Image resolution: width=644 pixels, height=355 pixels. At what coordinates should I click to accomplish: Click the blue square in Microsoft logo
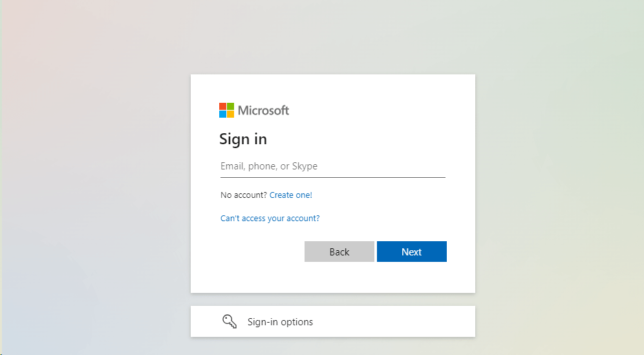pos(222,114)
